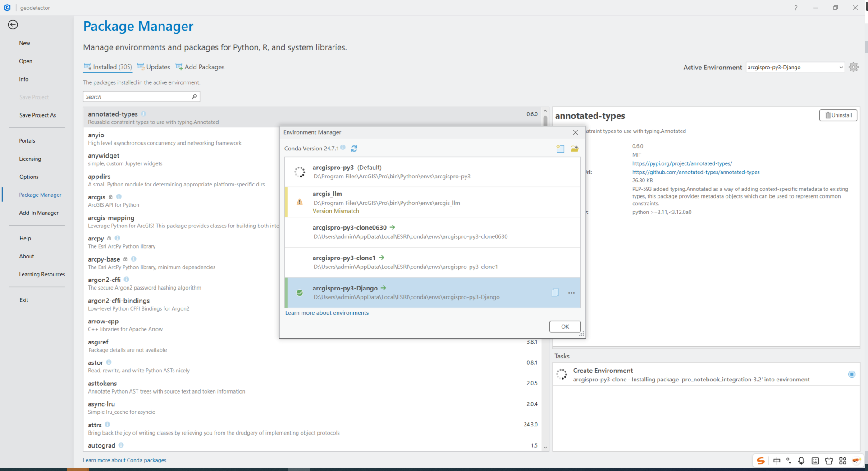Click Exit in the sidebar
The image size is (868, 471).
point(24,300)
